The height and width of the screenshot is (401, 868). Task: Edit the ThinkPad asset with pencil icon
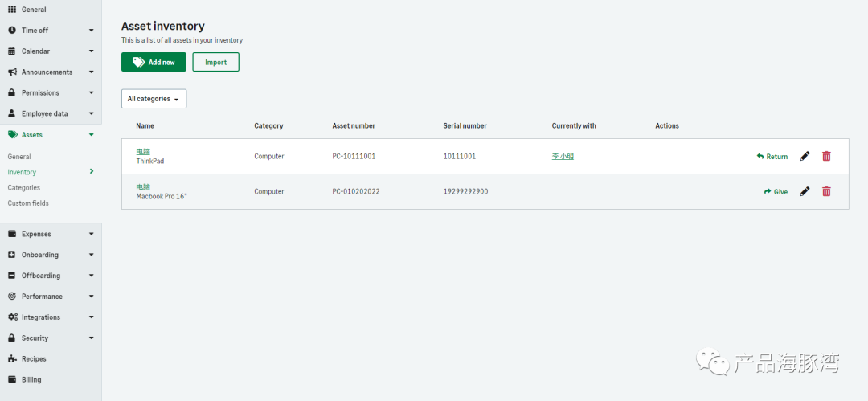pos(805,156)
